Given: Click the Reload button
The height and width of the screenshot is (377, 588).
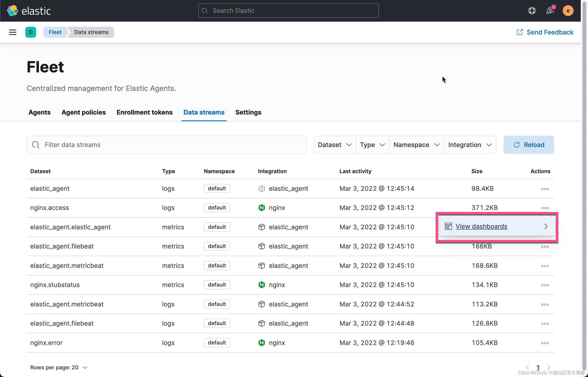Looking at the screenshot, I should [x=528, y=145].
